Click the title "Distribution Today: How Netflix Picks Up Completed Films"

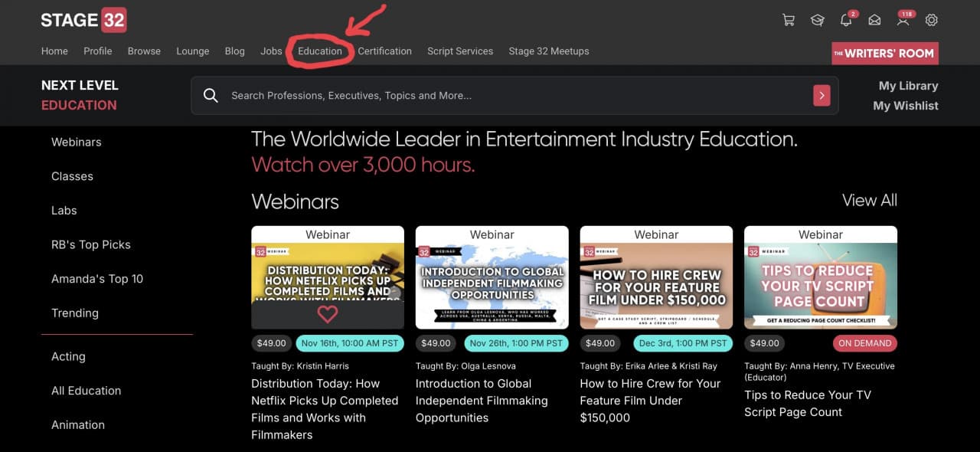click(x=325, y=409)
